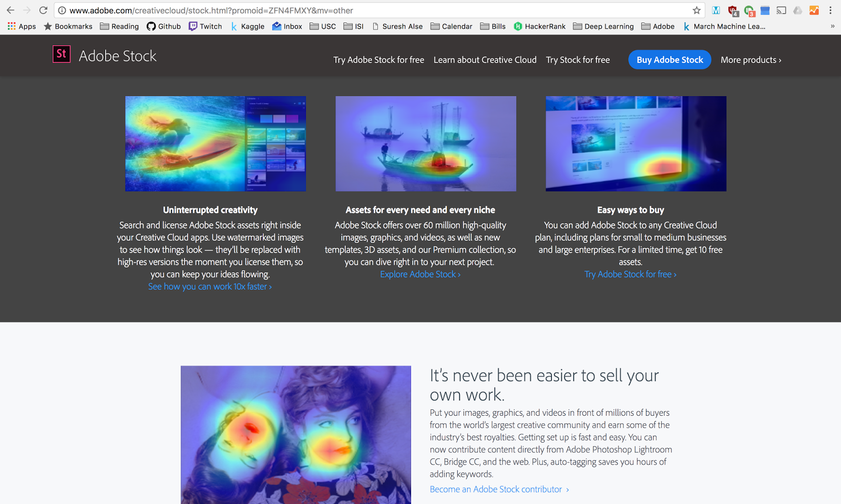Open the March Machine Lea... bookmark overflow chevron
The width and height of the screenshot is (841, 504).
tap(832, 26)
